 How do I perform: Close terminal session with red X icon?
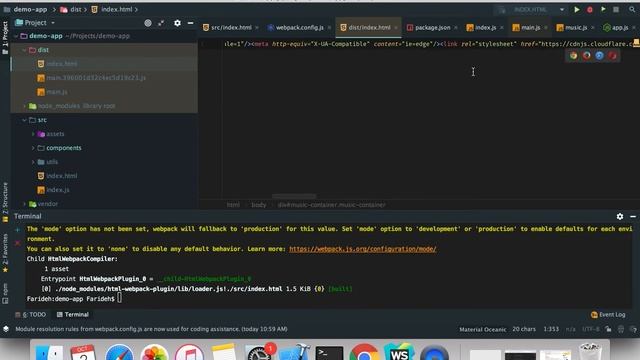pos(18,243)
